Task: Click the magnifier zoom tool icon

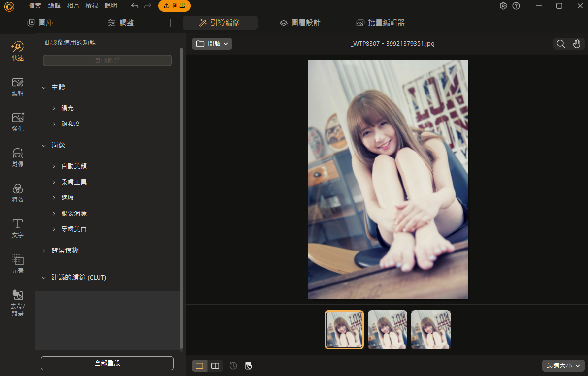Action: click(560, 44)
